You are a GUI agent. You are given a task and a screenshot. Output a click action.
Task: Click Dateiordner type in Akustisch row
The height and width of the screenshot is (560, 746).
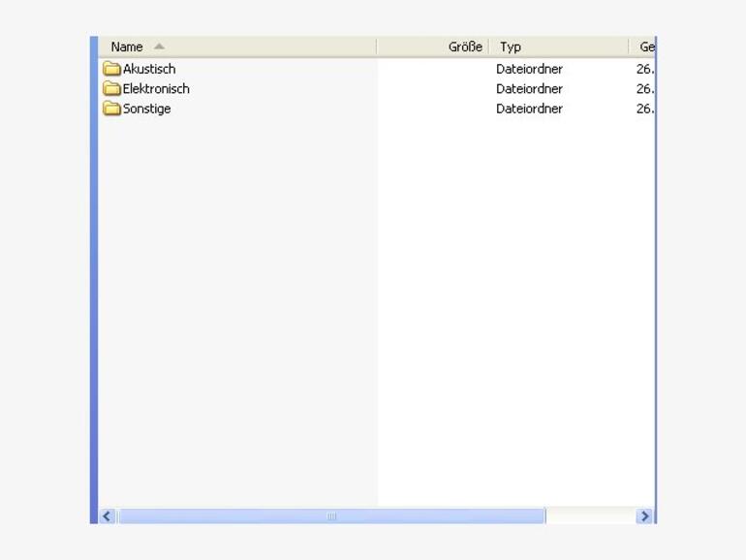pos(529,69)
